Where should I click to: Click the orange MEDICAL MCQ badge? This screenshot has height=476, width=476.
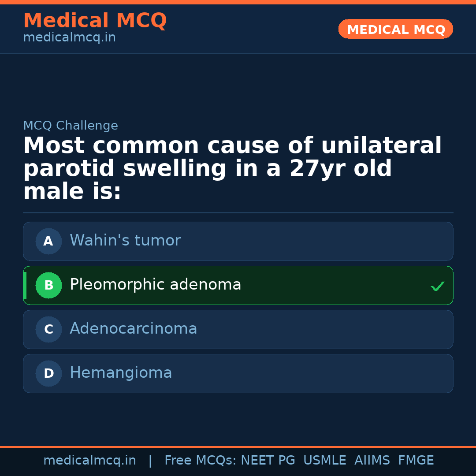395,29
